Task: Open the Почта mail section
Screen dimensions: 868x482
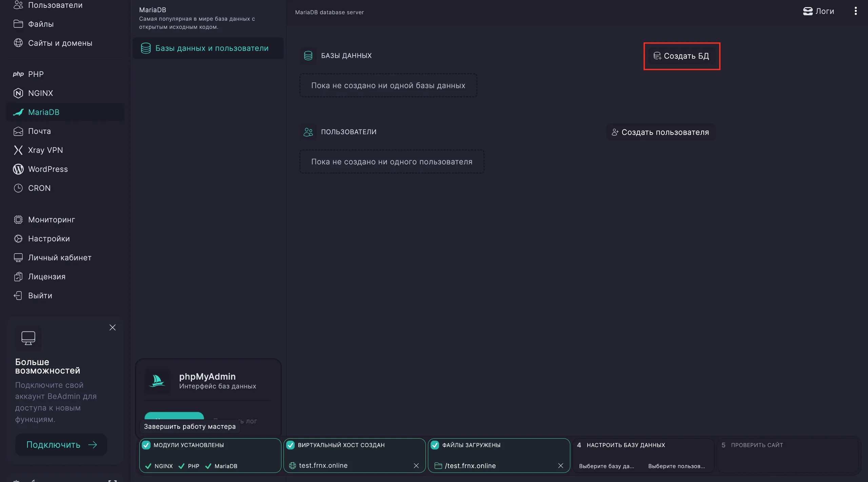Action: 39,131
